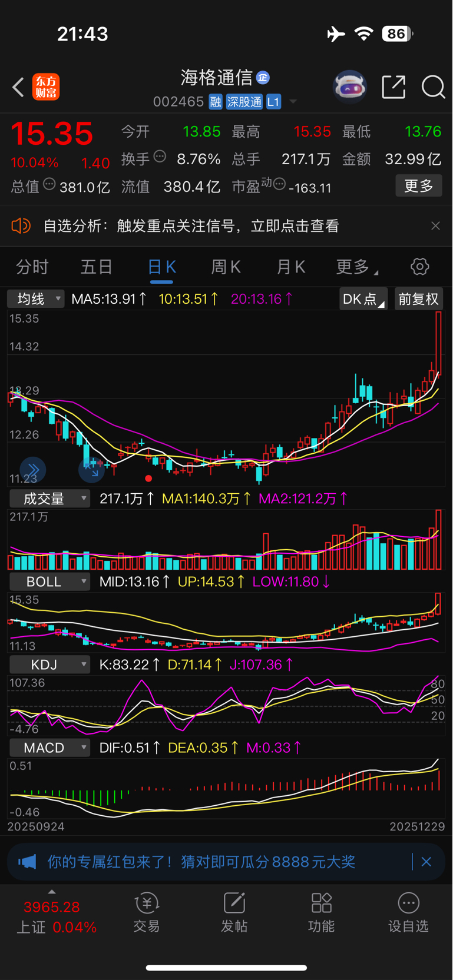Open 你的专属红包来了 promo link
This screenshot has height=980, width=453.
pyautogui.click(x=201, y=862)
